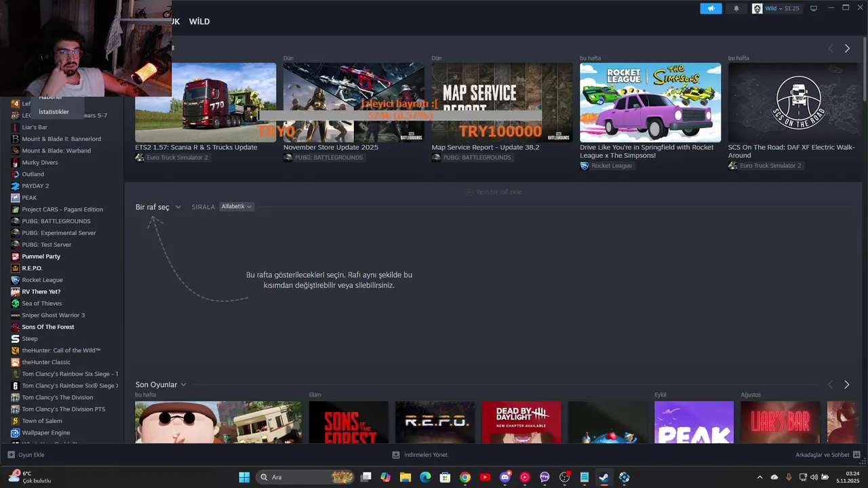Go to next recent games arrow
This screenshot has height=488, width=868.
tap(846, 384)
